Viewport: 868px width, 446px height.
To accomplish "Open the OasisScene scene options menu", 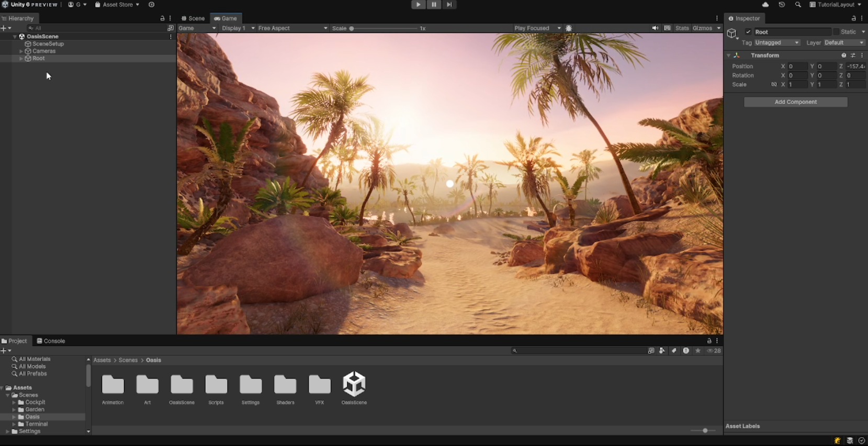I will click(x=171, y=37).
